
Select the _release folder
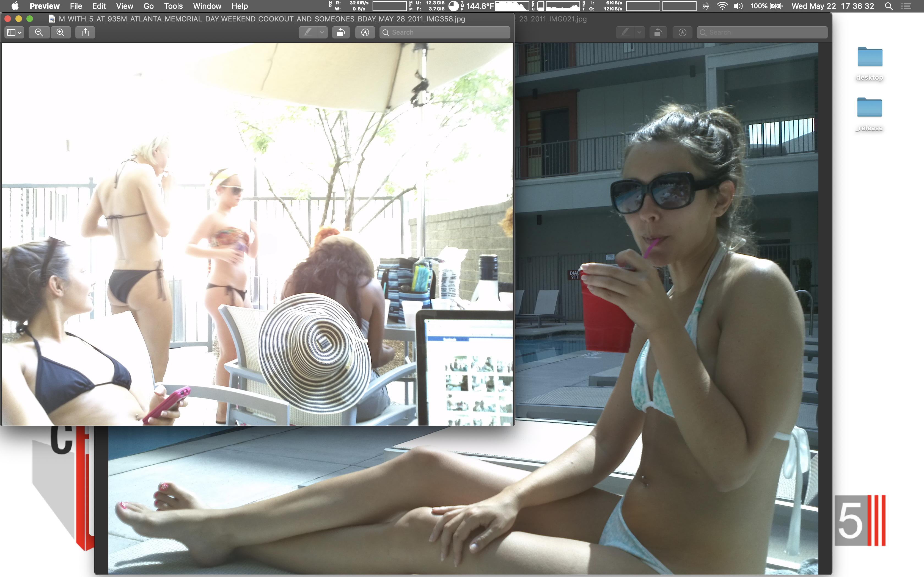coord(869,108)
